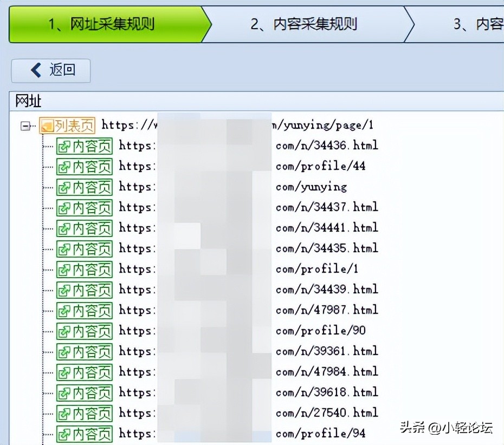Screen dimensions: 504x445
Task: Select URL text com/n/47984.html
Action: (327, 372)
